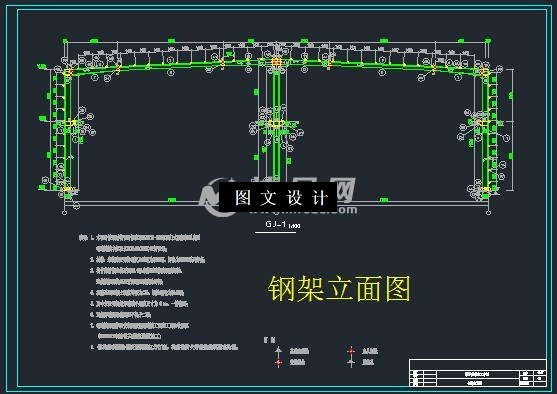Click the yellow 钢架立面图 title text
This screenshot has height=394, width=557.
tap(339, 289)
